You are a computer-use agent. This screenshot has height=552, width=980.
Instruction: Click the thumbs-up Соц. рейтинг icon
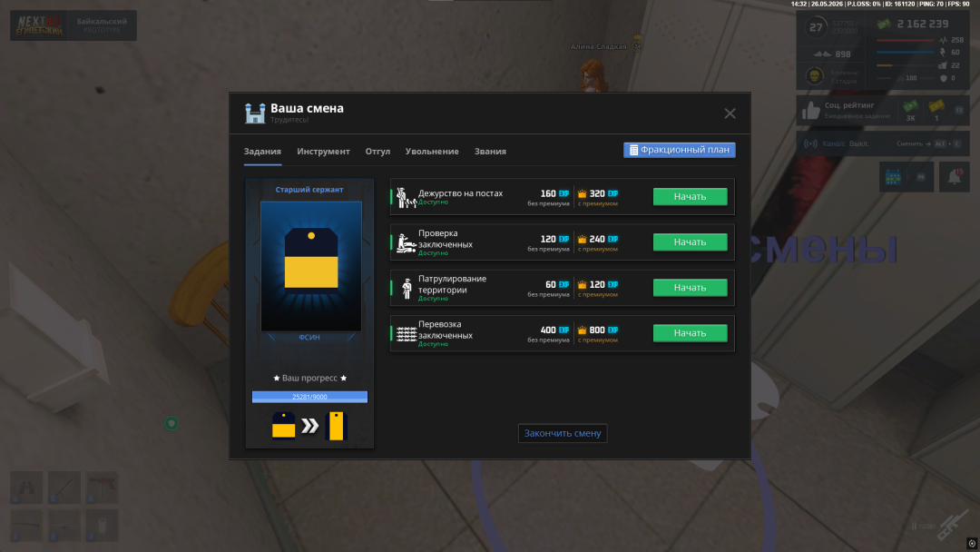coord(810,111)
